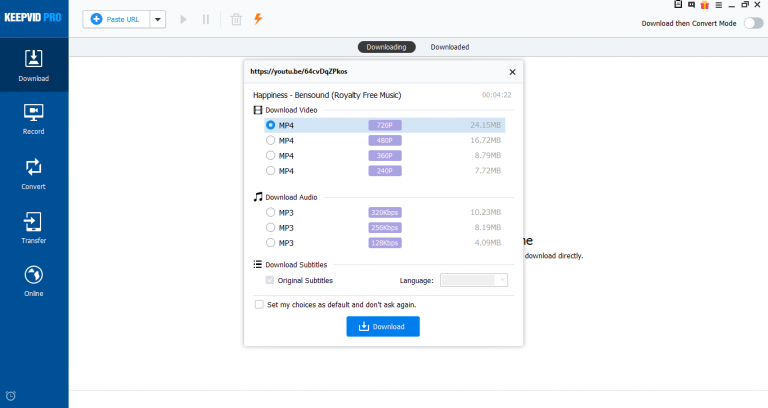The width and height of the screenshot is (768, 408).
Task: Go to the Convert section
Action: pos(33,173)
